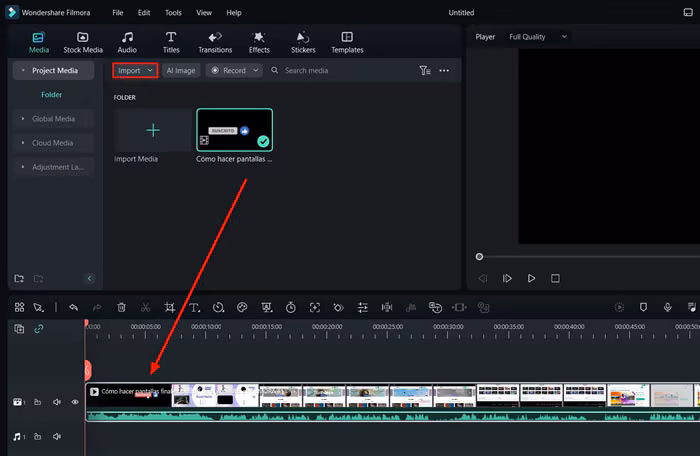The image size is (700, 456).
Task: Click the undo arrow in timeline toolbar
Action: click(73, 308)
